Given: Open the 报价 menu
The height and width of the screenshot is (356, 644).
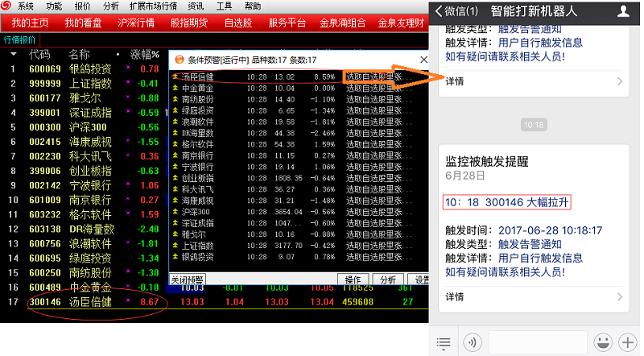Looking at the screenshot, I should click(82, 6).
